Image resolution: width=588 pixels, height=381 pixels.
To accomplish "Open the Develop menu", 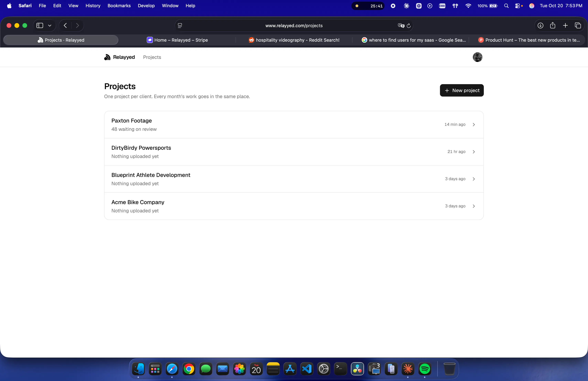I will [146, 6].
